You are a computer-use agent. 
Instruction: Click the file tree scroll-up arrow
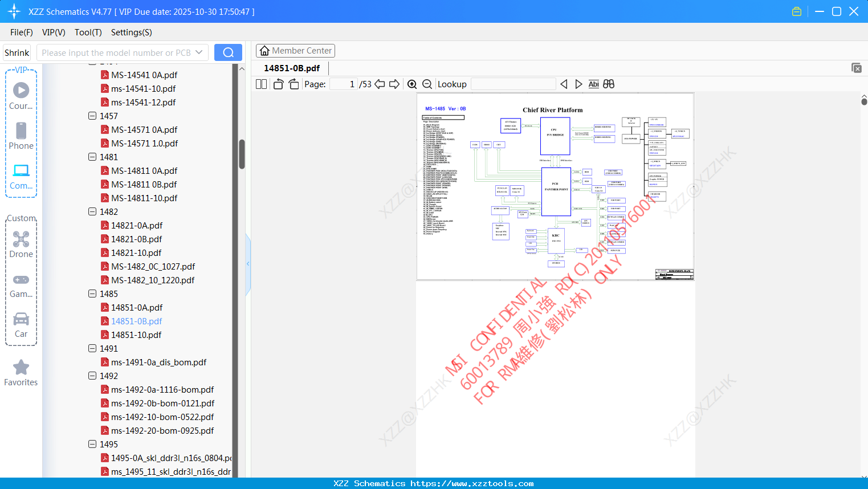tap(242, 68)
